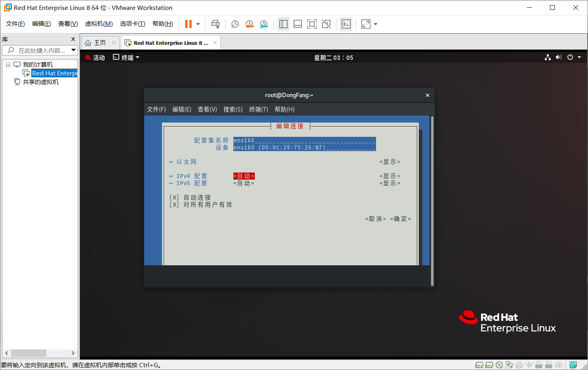Viewport: 588px width, 370px height.
Task: Collapse the 我的计算机 tree node
Action: [x=8, y=65]
